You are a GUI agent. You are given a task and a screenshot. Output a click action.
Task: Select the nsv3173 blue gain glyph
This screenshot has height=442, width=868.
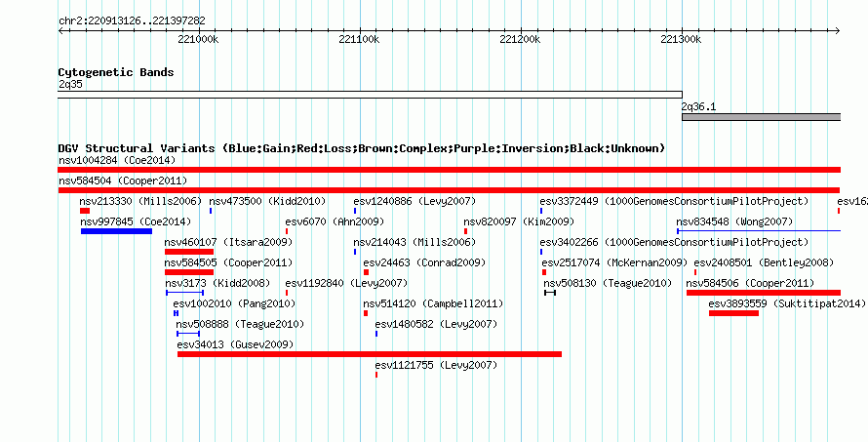click(x=185, y=293)
